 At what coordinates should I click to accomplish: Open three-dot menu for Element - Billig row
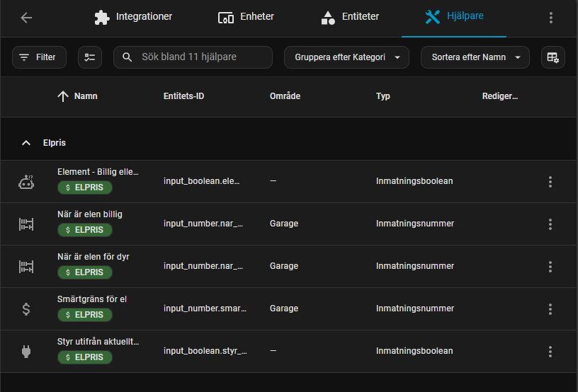[x=550, y=182]
